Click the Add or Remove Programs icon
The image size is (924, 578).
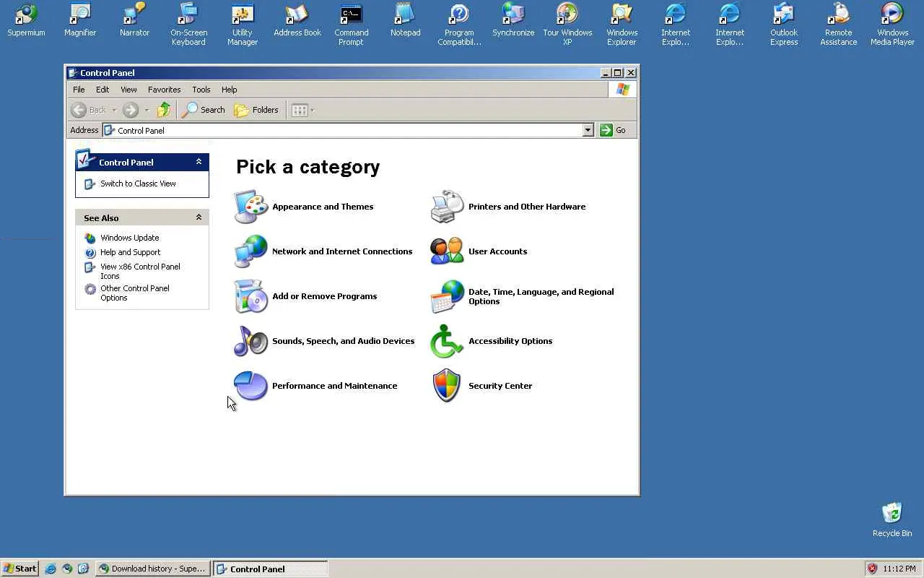pyautogui.click(x=250, y=296)
